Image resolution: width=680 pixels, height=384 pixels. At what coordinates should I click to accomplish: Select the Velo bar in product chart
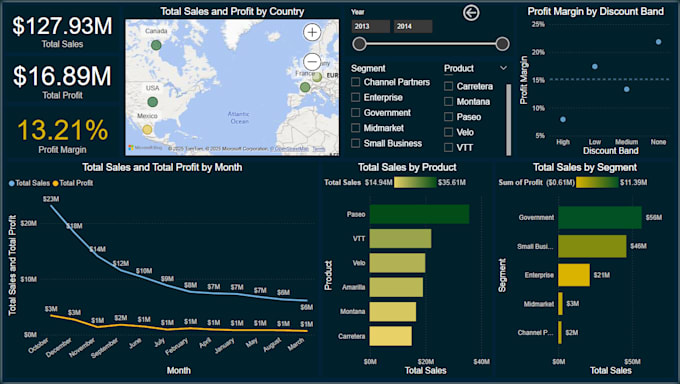(397, 263)
